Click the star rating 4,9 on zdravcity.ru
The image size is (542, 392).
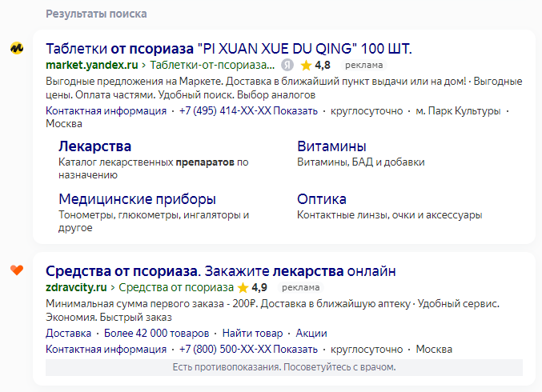[252, 287]
